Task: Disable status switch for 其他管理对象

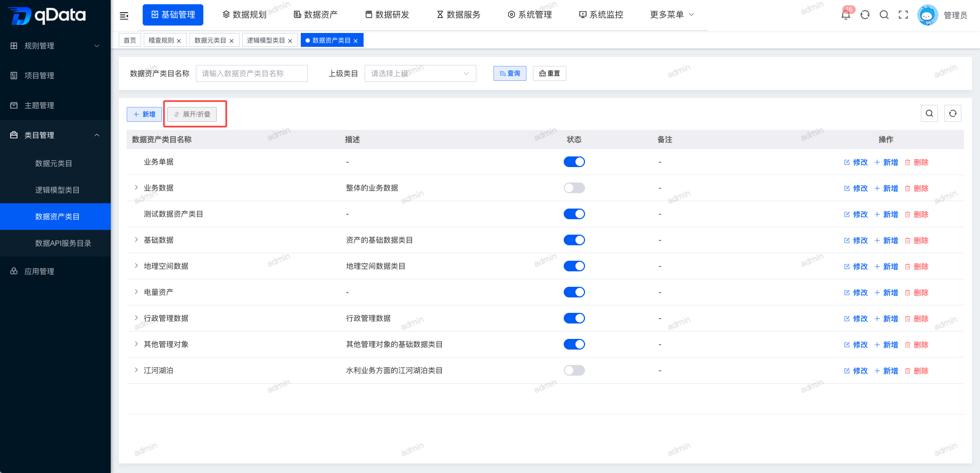Action: click(574, 344)
